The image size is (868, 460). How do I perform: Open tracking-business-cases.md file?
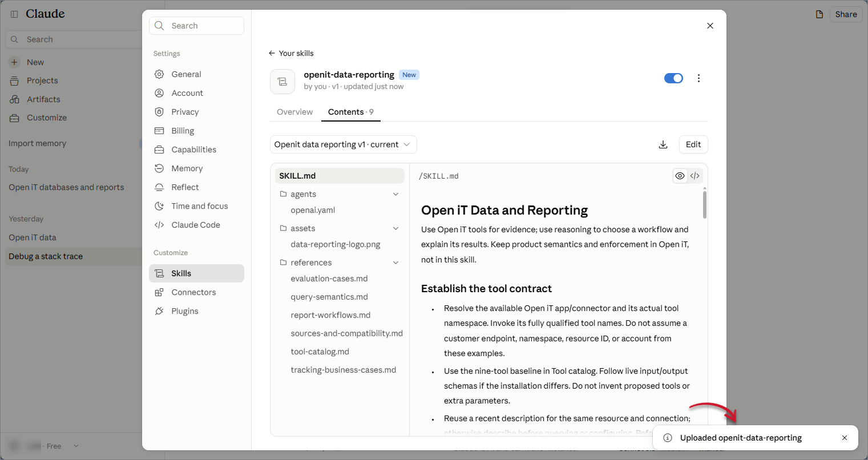pos(344,370)
